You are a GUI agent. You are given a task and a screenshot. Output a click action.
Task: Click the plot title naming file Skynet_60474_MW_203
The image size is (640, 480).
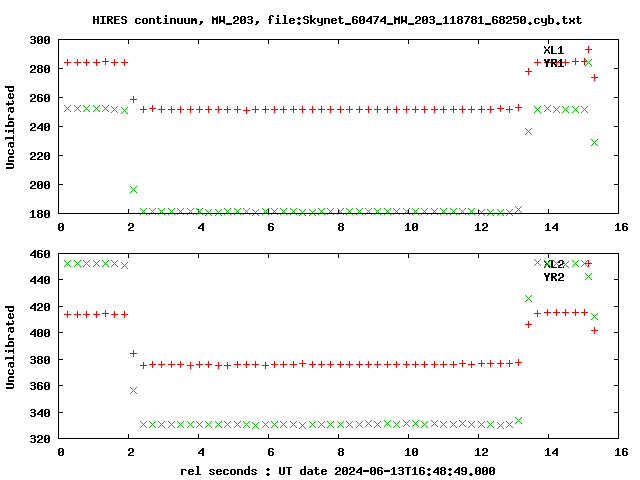tap(337, 20)
